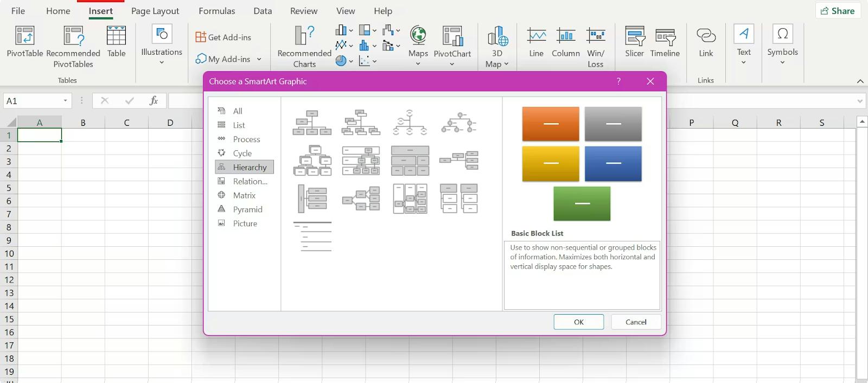
Task: Insert a Column sparkline
Action: pos(566,42)
